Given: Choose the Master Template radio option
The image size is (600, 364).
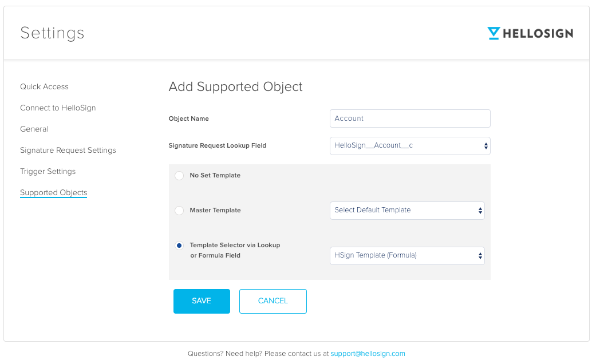Looking at the screenshot, I should pyautogui.click(x=179, y=211).
